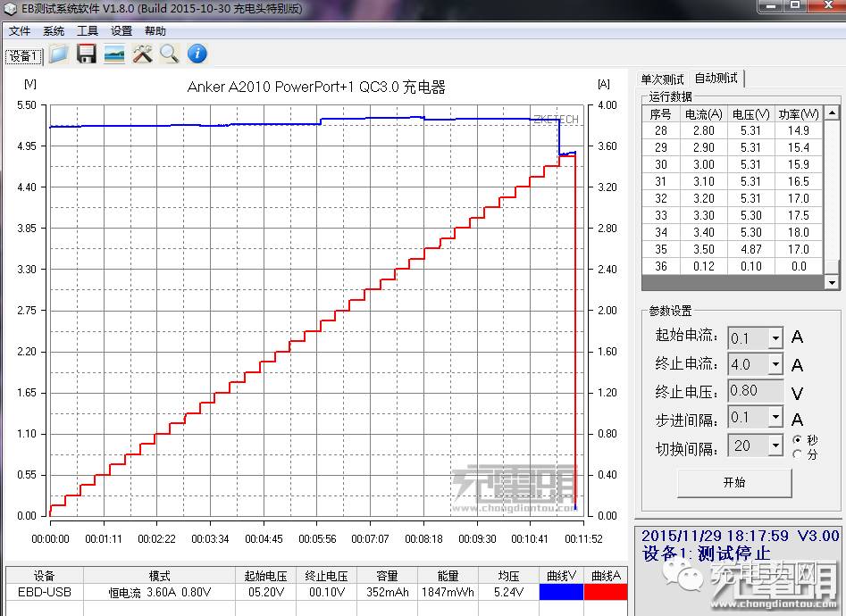
Task: Click the magnifier search icon
Action: click(x=170, y=54)
